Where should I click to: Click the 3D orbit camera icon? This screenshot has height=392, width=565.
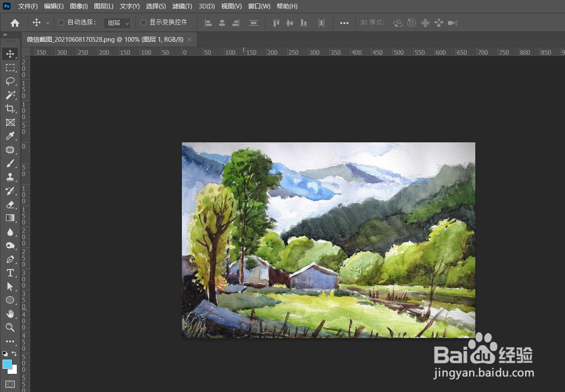pyautogui.click(x=397, y=23)
